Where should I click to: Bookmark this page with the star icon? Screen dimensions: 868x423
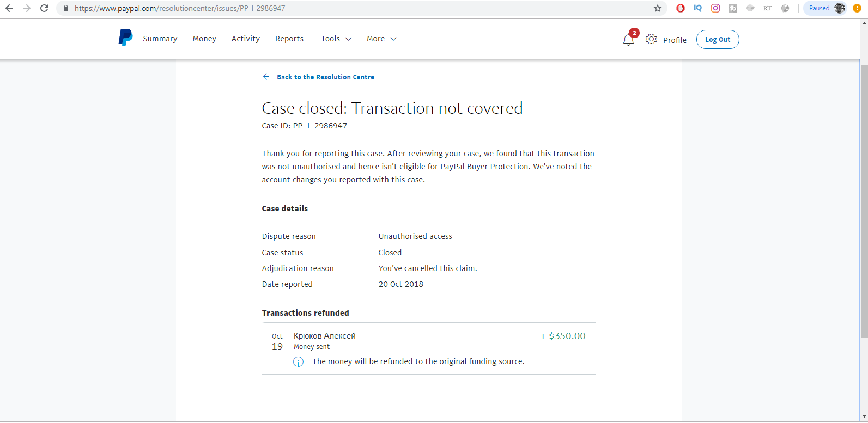658,8
